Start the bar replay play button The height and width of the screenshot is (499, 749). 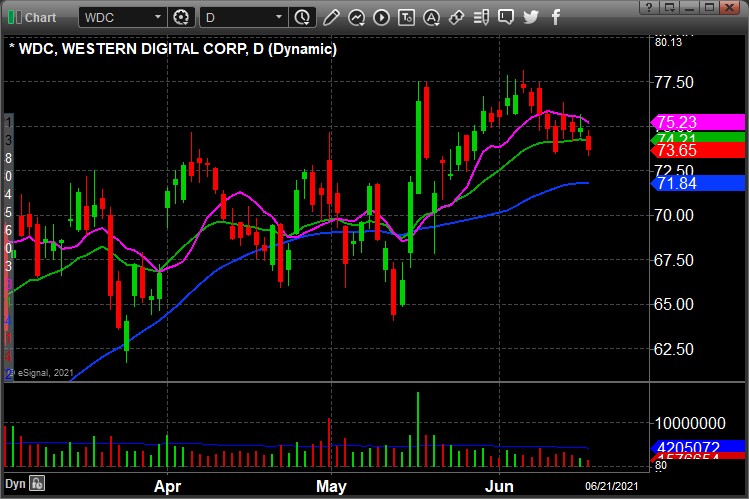point(381,18)
